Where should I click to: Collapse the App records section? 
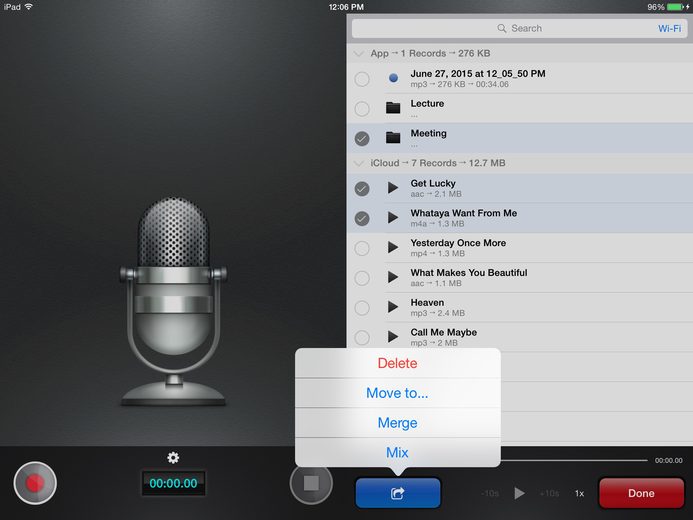(358, 53)
